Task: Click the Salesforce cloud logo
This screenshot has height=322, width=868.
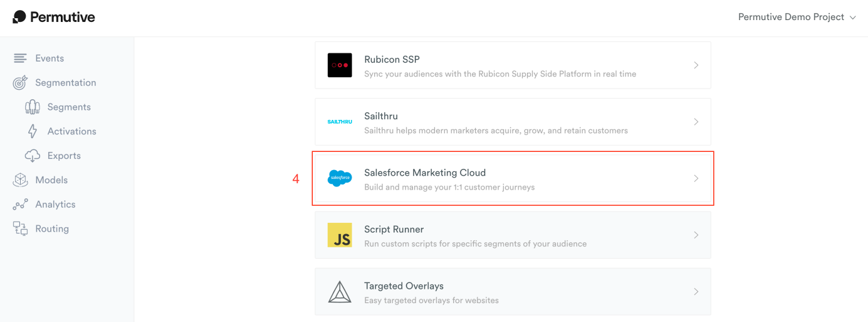Action: point(340,178)
